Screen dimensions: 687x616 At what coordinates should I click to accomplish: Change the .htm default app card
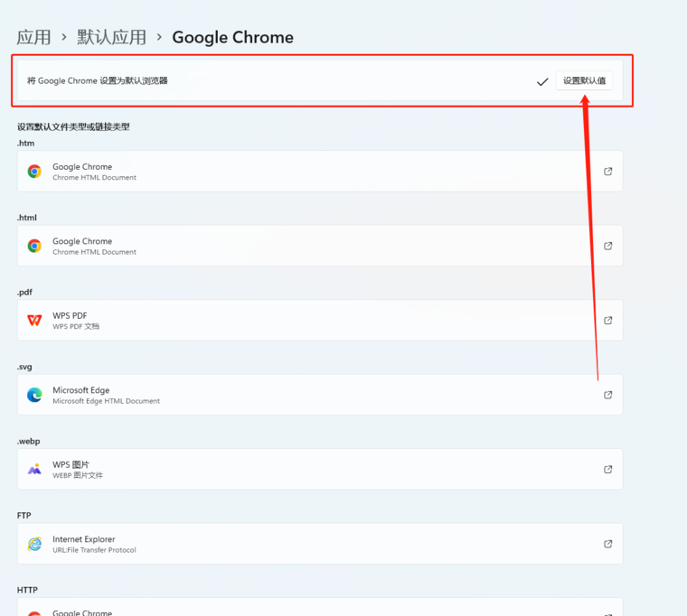[x=320, y=172]
